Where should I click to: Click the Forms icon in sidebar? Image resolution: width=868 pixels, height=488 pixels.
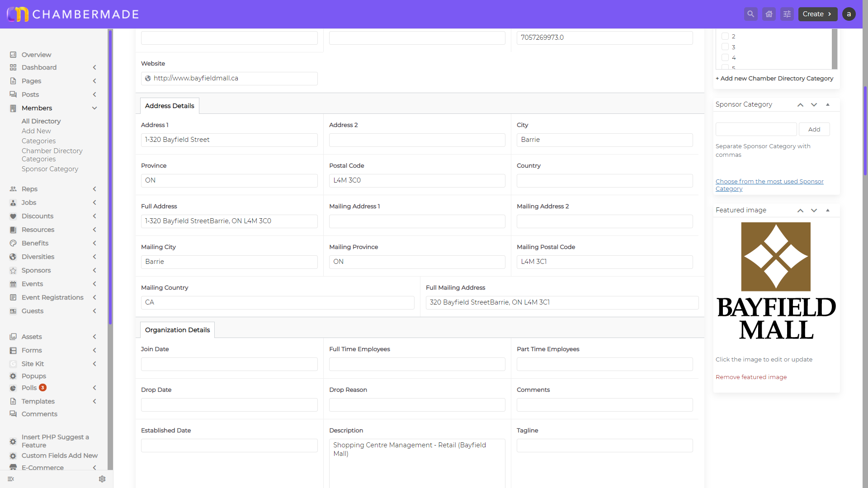[13, 350]
